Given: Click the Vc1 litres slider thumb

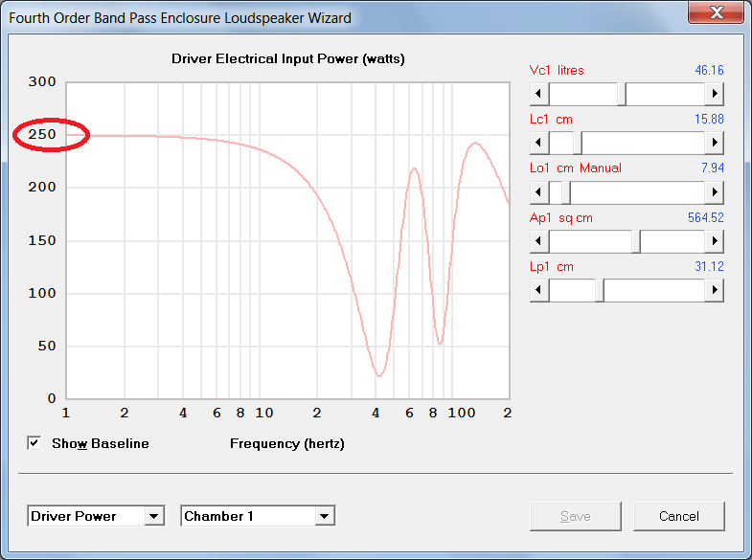Looking at the screenshot, I should tap(622, 94).
